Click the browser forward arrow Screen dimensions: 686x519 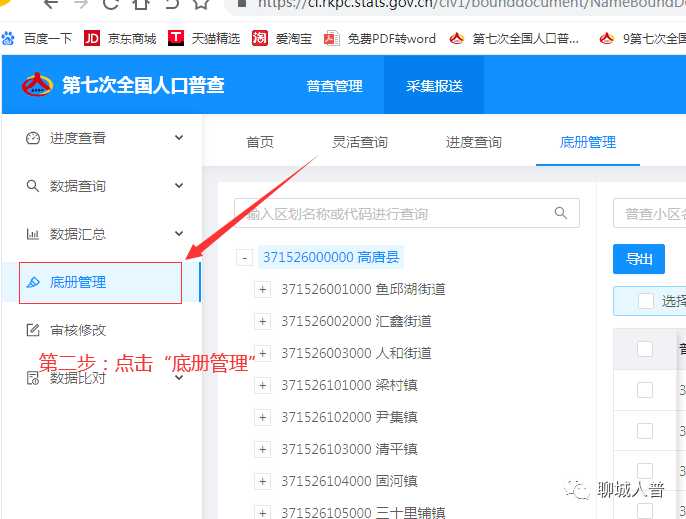pos(81,4)
